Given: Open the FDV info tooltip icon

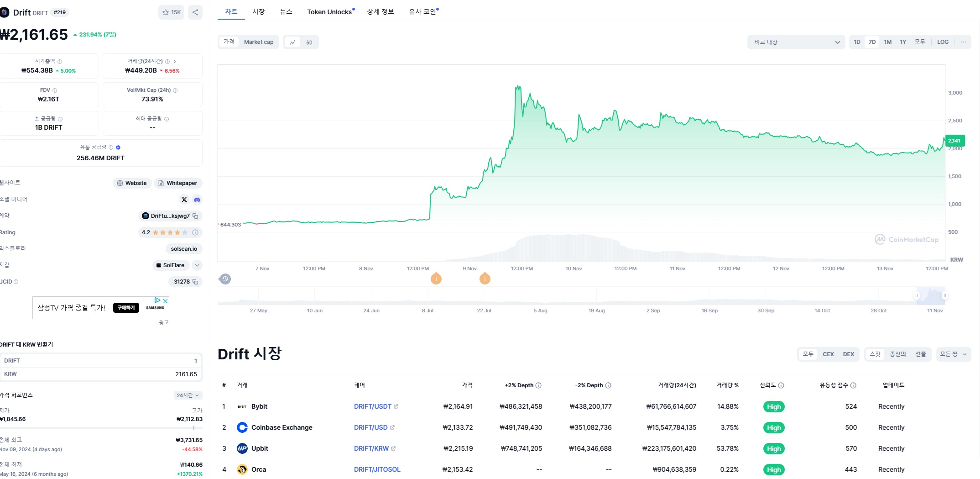Looking at the screenshot, I should [x=55, y=90].
